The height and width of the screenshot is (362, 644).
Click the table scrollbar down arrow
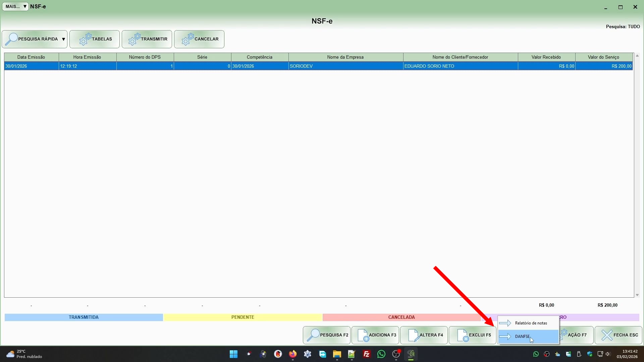point(637,295)
